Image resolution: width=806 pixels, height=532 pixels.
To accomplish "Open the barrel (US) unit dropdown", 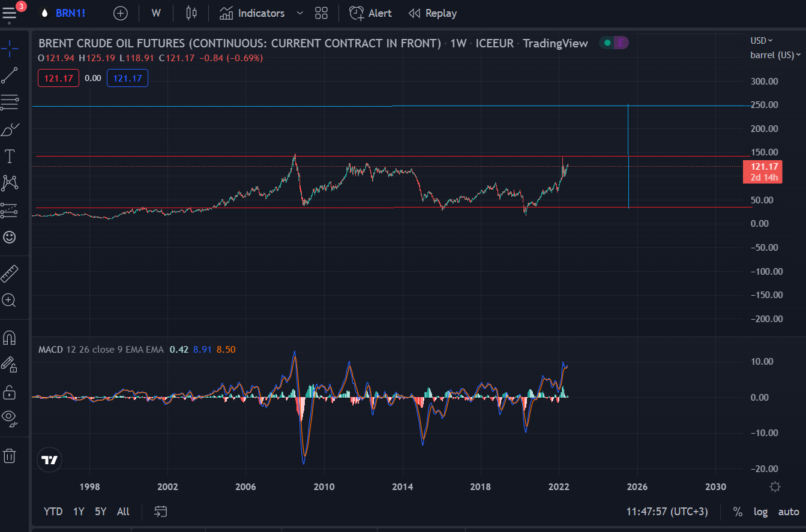I will point(775,55).
